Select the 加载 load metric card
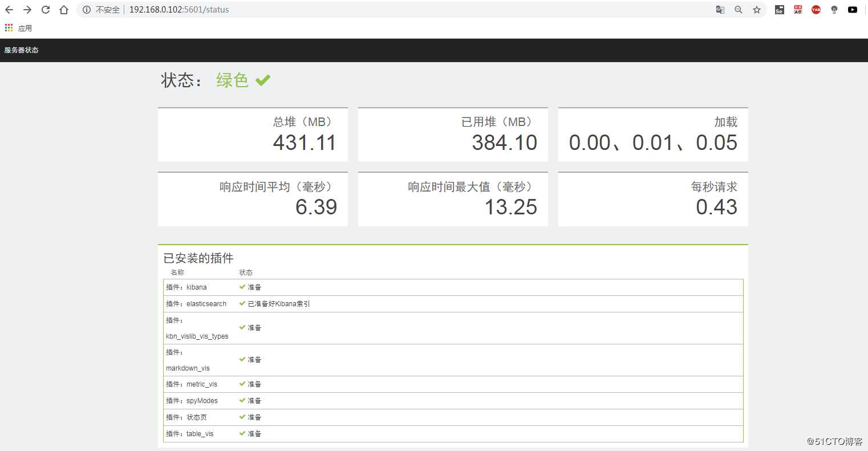This screenshot has width=868, height=451. tap(653, 135)
